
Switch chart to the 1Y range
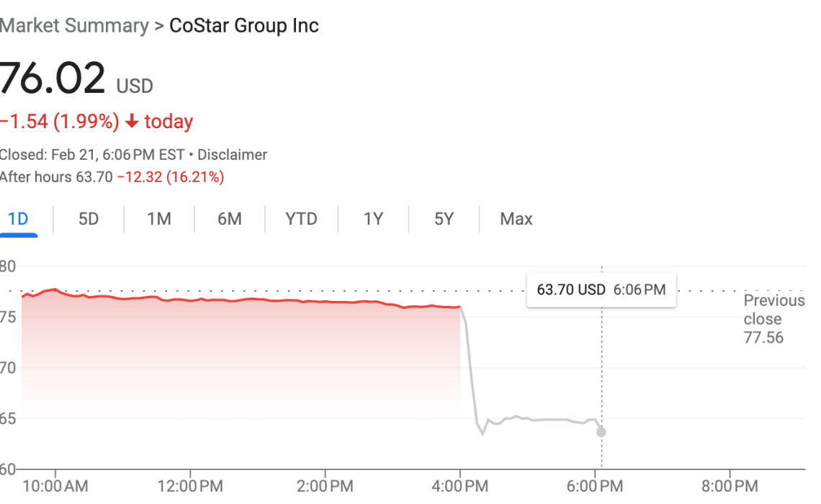[x=372, y=219]
